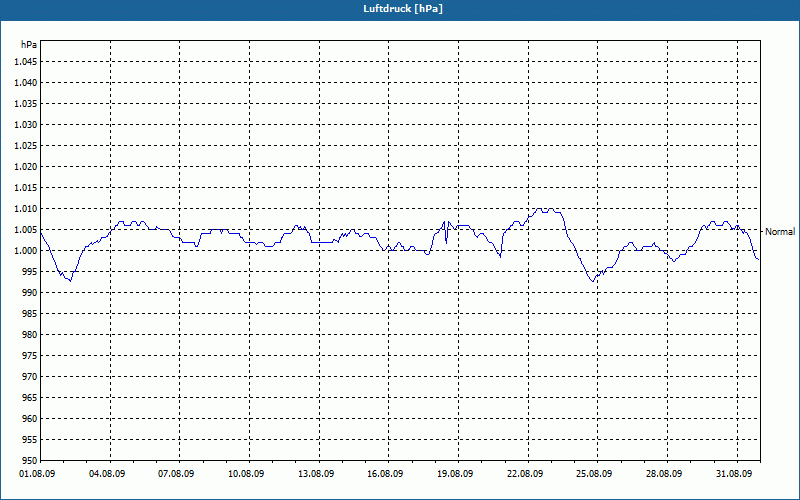This screenshot has width=800, height=500.
Task: Click the 950 y-axis value
Action: click(x=30, y=460)
